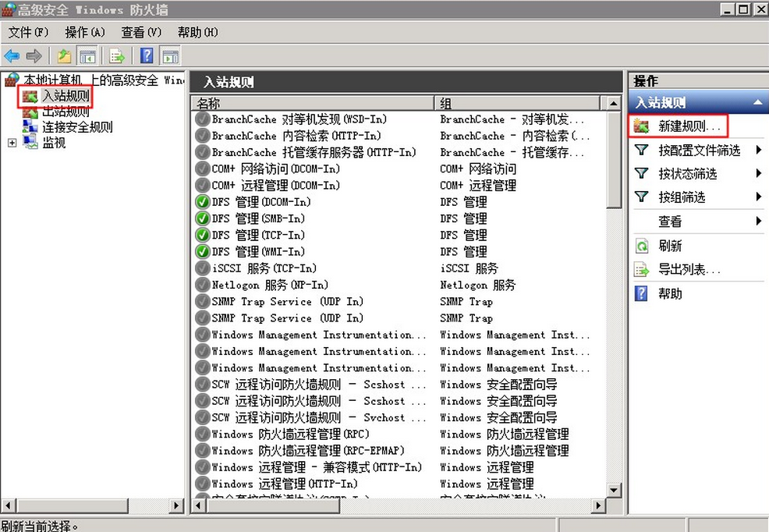Select the 出站规则 tree node
Image resolution: width=769 pixels, height=532 pixels.
66,112
